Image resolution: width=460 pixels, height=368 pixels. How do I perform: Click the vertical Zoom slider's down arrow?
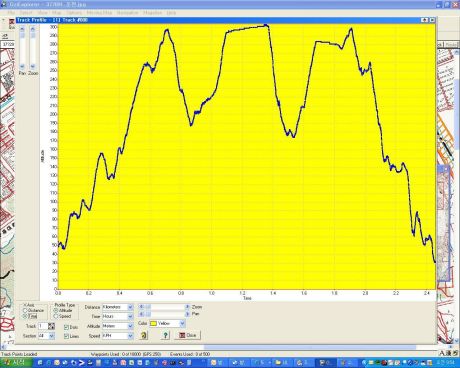coord(33,66)
